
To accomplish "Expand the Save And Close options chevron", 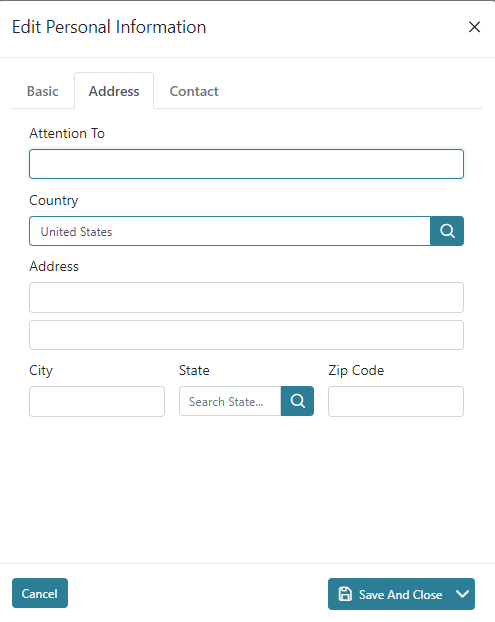I will click(462, 594).
